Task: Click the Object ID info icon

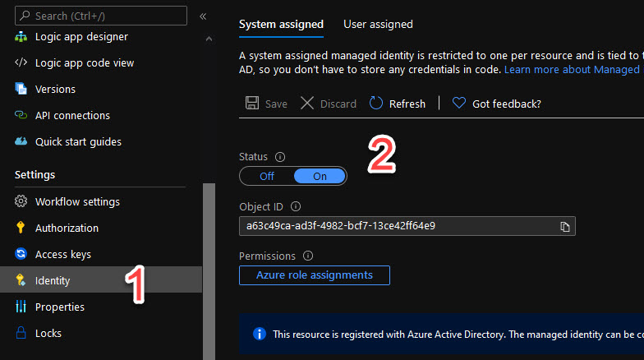Action: tap(296, 207)
